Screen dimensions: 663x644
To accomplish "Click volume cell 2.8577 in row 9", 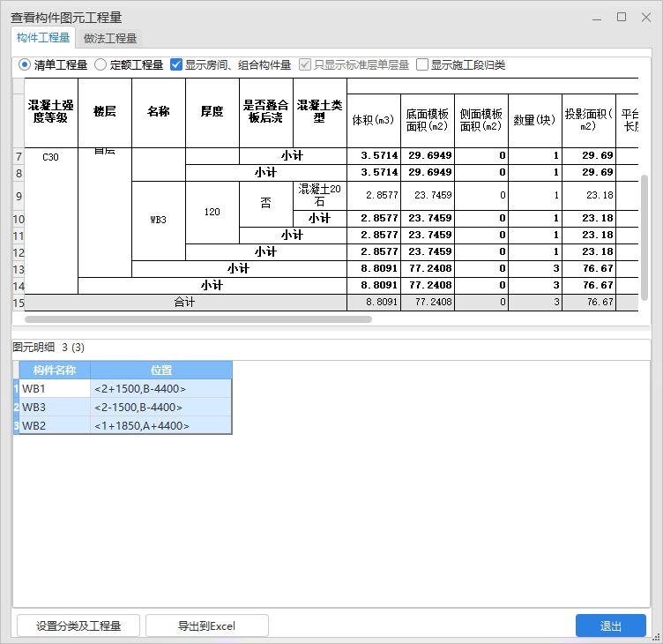I will click(374, 196).
